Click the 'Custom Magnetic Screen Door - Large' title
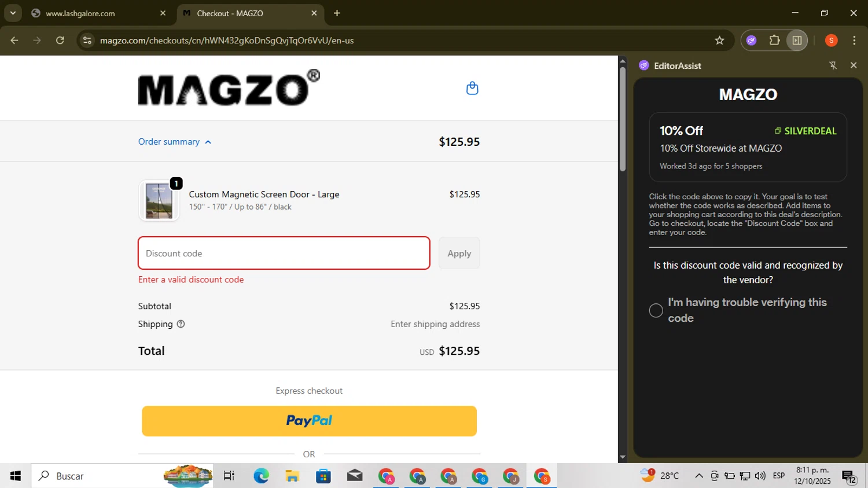This screenshot has height=488, width=868. click(x=264, y=195)
